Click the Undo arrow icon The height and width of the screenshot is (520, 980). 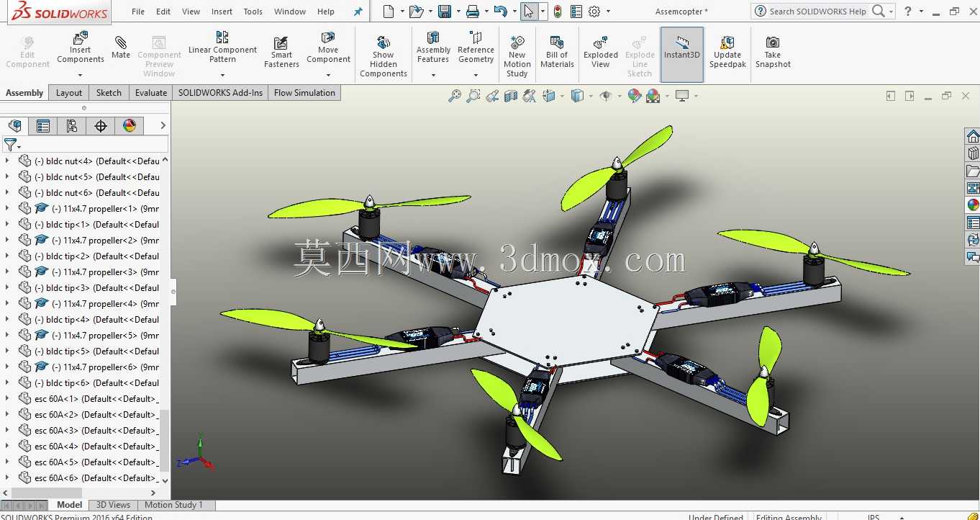[501, 12]
